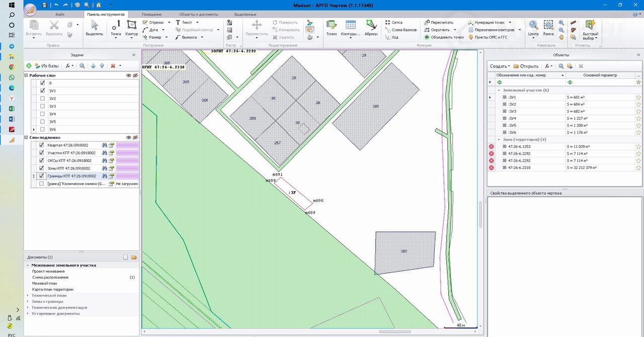Expand the :ЗУ4 object row
The width and height of the screenshot is (644, 337).
[505, 118]
